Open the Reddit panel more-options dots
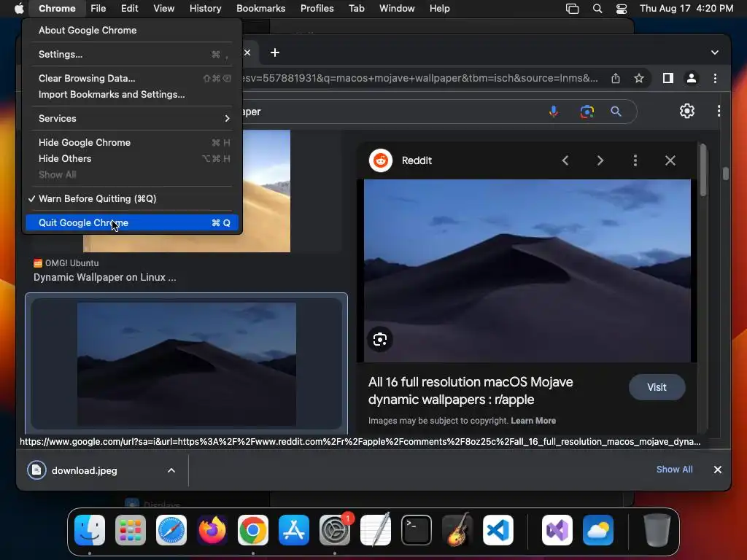The height and width of the screenshot is (560, 747). (x=635, y=160)
